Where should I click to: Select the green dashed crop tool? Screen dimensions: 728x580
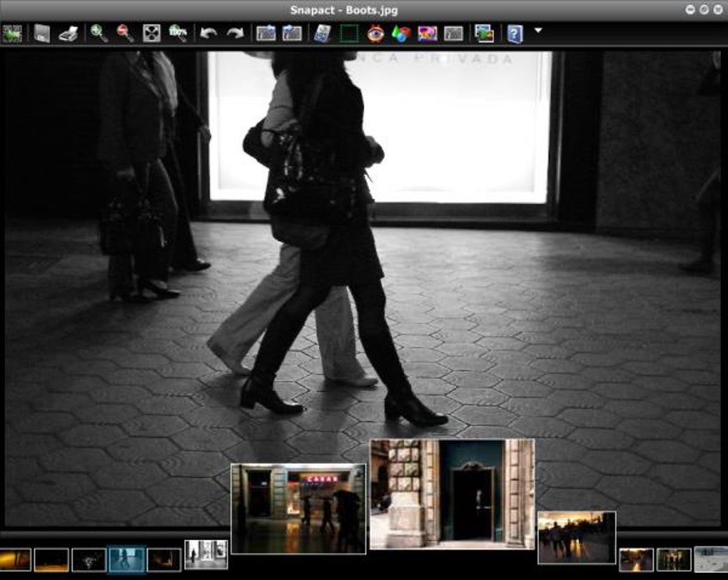coord(349,34)
